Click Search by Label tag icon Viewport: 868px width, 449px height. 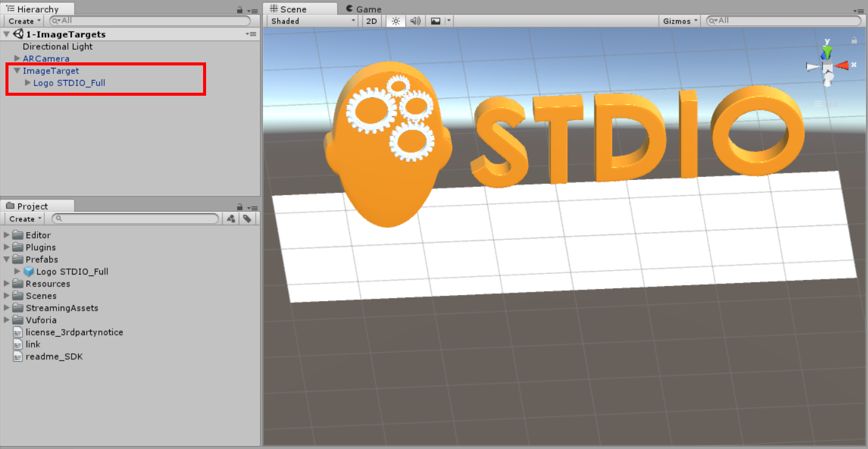pyautogui.click(x=247, y=218)
